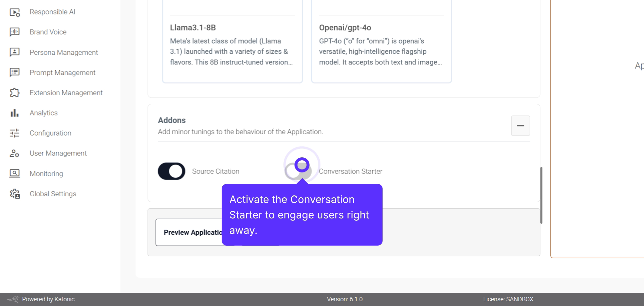Click the Powered by Katonic footer link
644x306 pixels.
(x=48, y=299)
